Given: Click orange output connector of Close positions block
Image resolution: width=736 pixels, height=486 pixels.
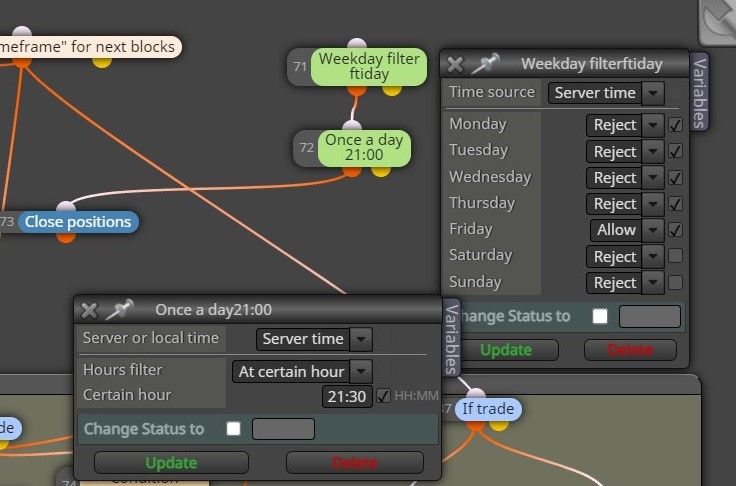Looking at the screenshot, I should click(66, 238).
